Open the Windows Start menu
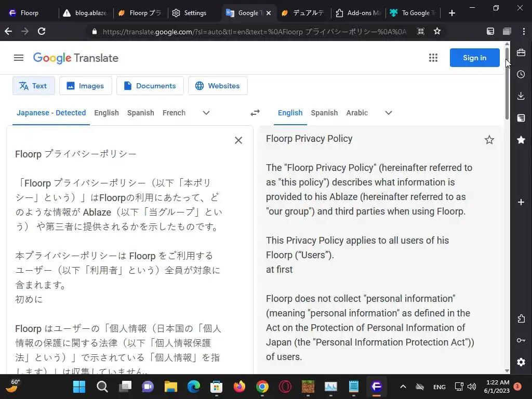 tap(79, 387)
